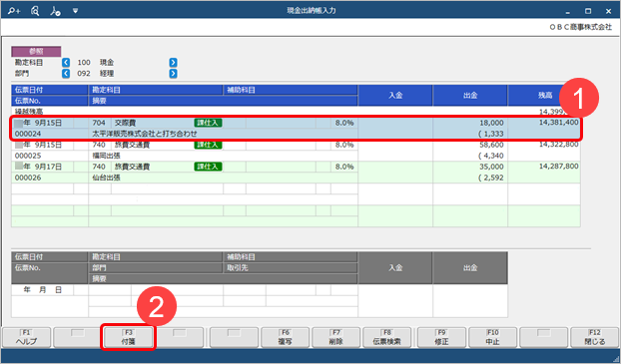Viewport: 621px width, 364px height.
Task: Click the F10 中止 button
Action: click(492, 337)
